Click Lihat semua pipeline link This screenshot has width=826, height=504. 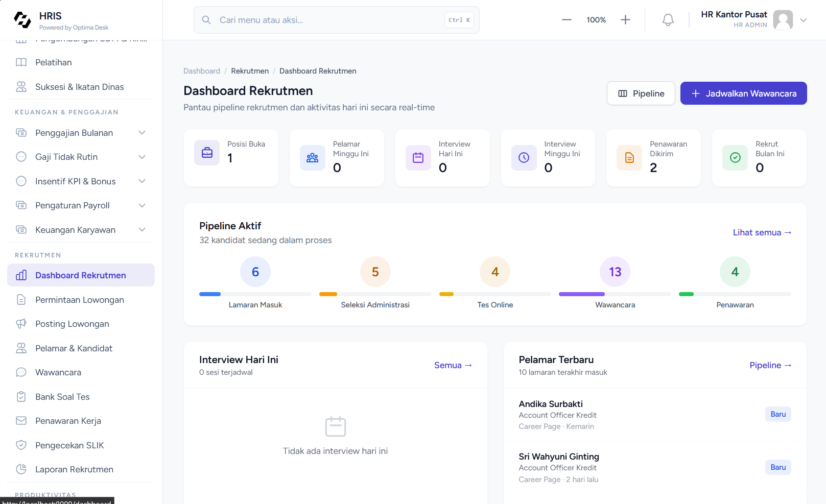762,232
